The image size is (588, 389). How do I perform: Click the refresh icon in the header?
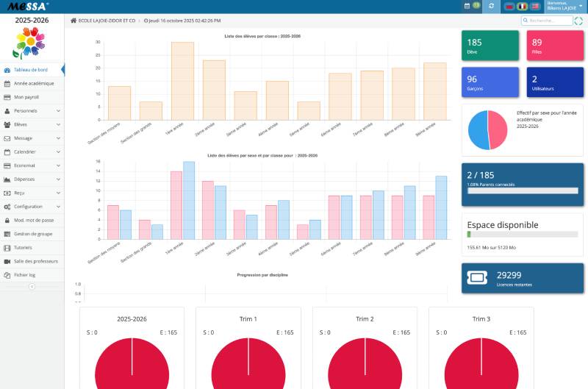tap(491, 6)
